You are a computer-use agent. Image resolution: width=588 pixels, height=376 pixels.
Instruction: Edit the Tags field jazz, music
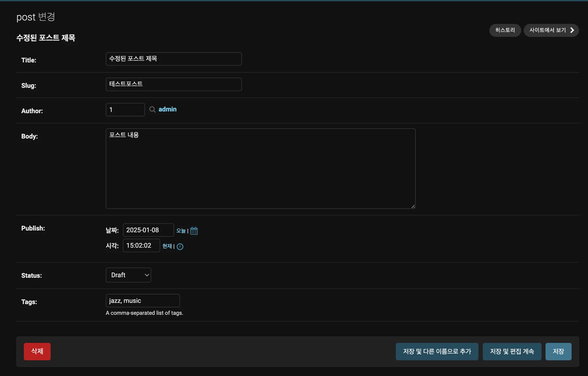[143, 301]
